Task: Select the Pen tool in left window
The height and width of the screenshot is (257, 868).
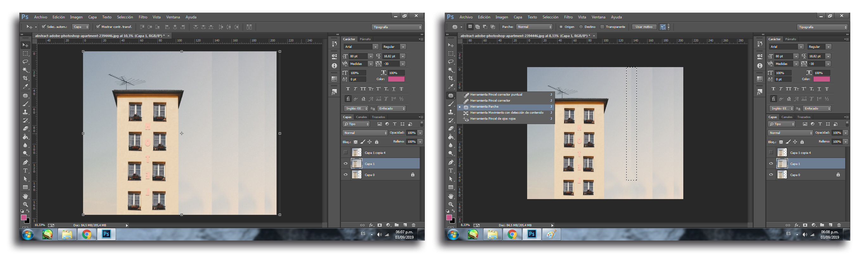Action: [x=25, y=162]
